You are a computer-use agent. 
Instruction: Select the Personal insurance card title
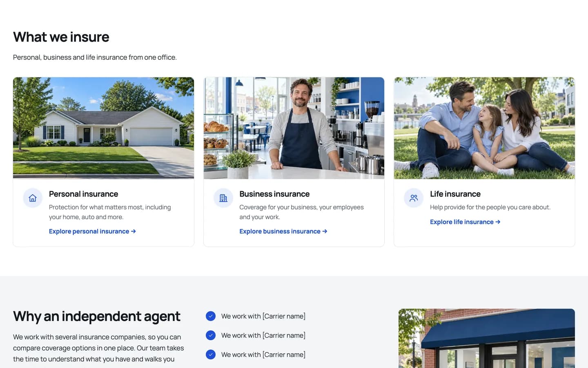coord(83,194)
